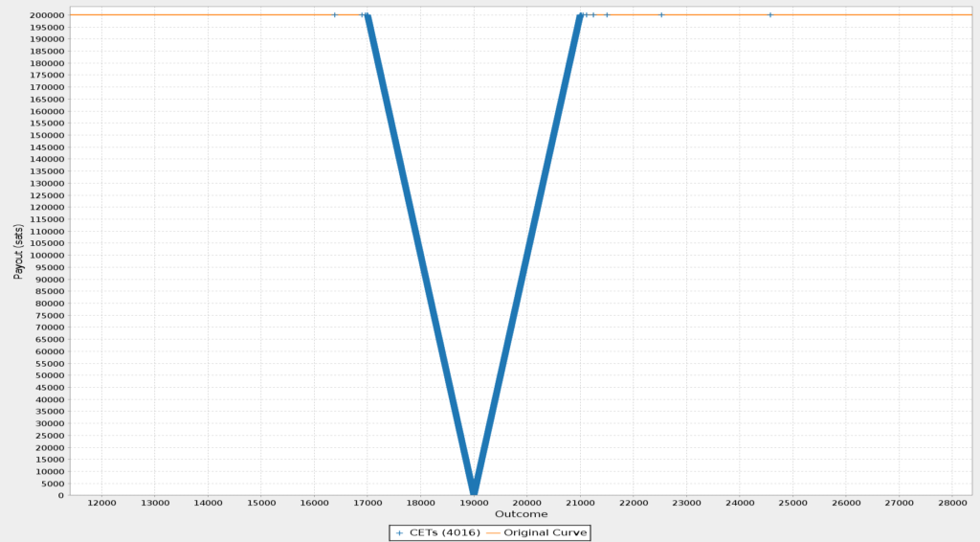Click the Original Curve legend entry

[x=537, y=532]
